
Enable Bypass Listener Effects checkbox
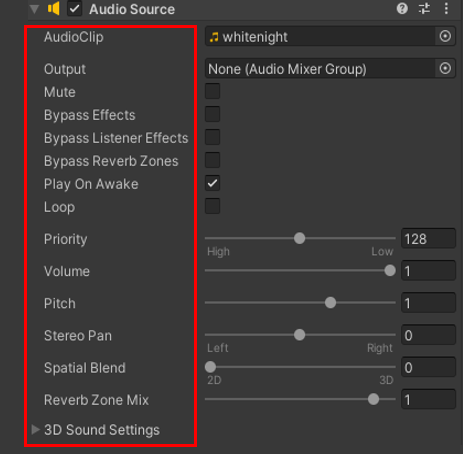coord(212,137)
